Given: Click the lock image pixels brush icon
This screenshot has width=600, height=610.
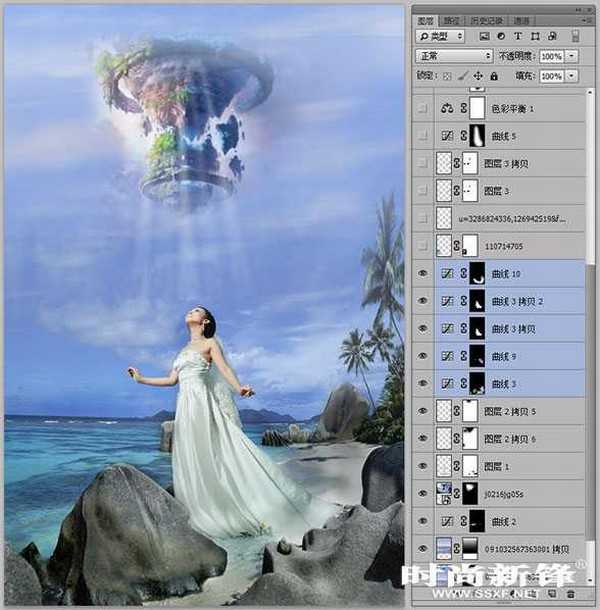Looking at the screenshot, I should point(461,76).
